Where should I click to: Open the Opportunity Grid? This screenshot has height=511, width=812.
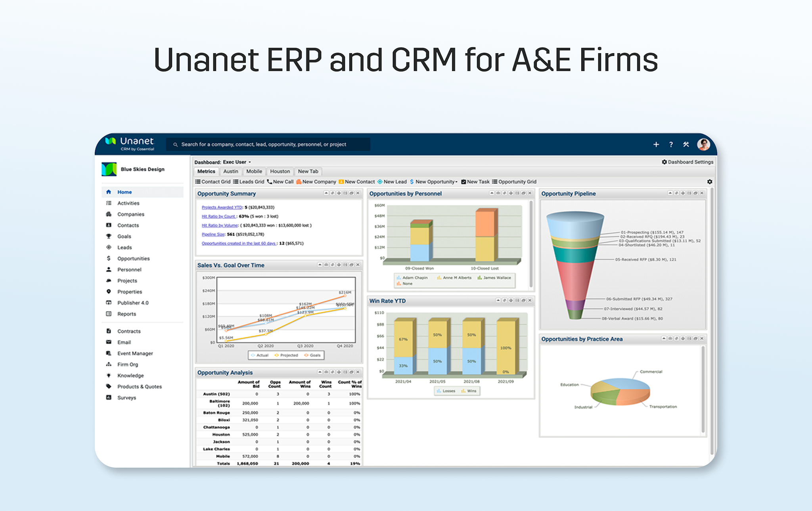[514, 182]
